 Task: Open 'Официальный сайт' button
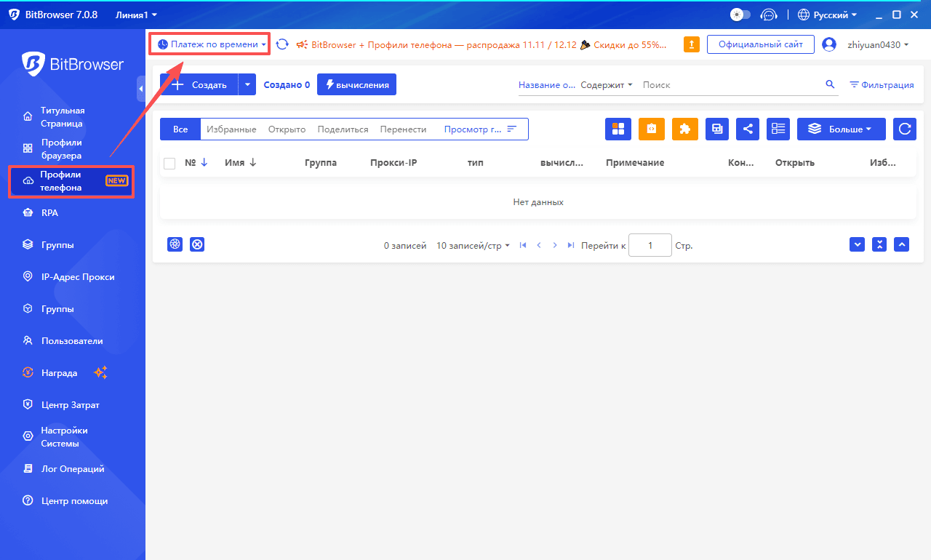click(760, 44)
